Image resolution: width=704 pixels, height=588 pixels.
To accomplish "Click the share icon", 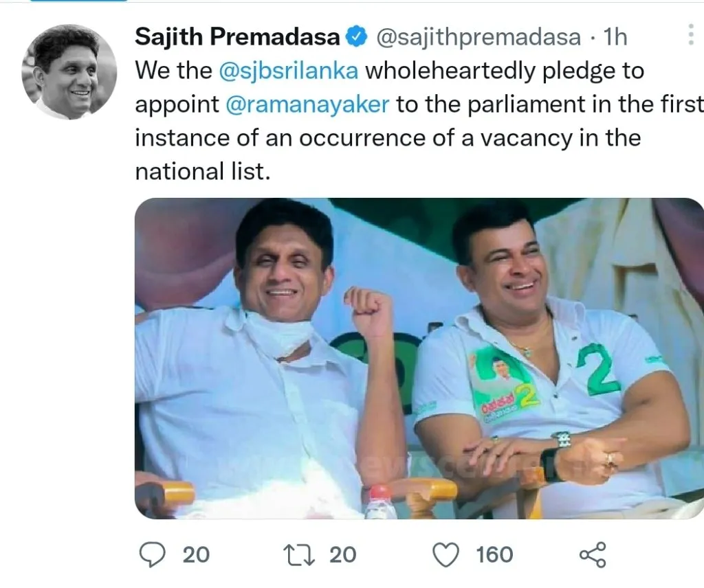I will (593, 555).
